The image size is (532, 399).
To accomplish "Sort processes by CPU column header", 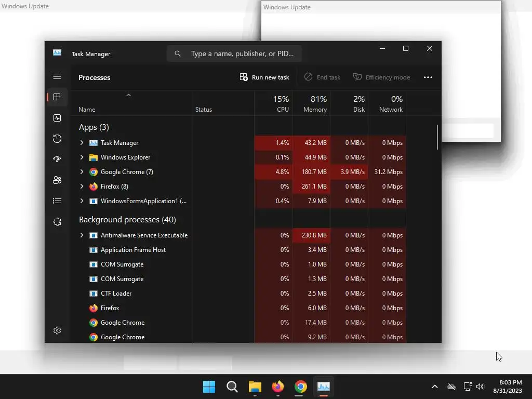I will point(273,103).
